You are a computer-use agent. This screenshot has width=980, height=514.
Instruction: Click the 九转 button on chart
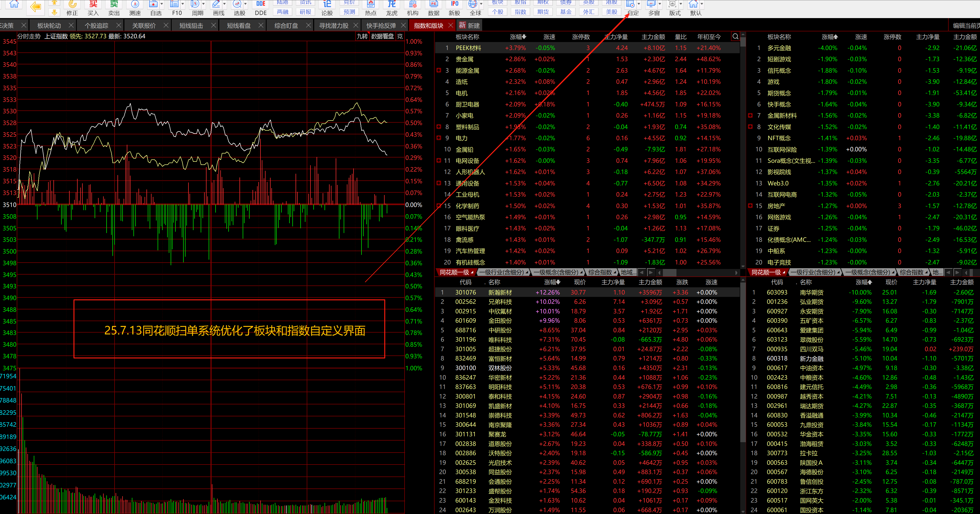tap(362, 36)
